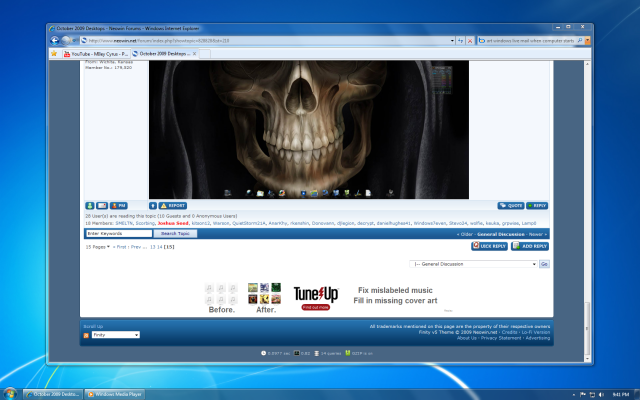Switch to the Lo-Fi Version link
This screenshot has height=400, width=640.
click(536, 332)
